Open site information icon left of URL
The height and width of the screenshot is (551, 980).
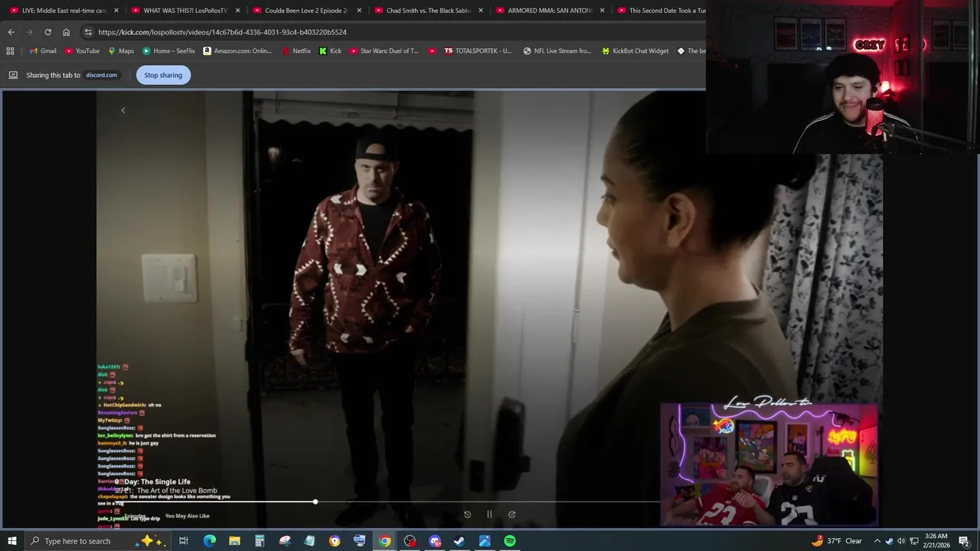88,32
